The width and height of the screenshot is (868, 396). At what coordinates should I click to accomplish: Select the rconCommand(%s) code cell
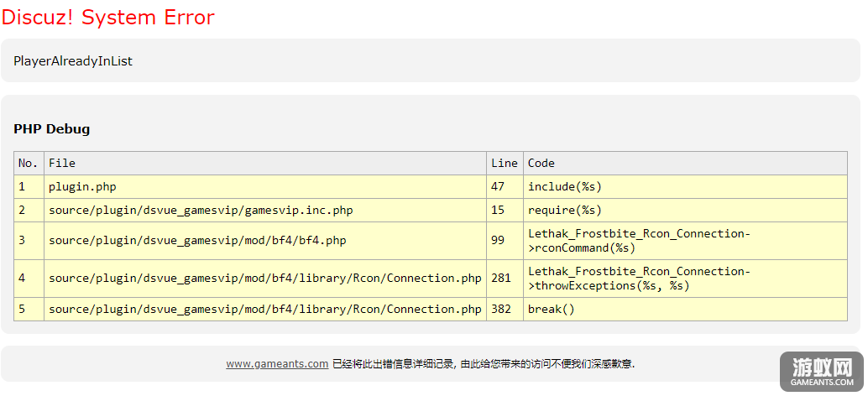point(685,241)
